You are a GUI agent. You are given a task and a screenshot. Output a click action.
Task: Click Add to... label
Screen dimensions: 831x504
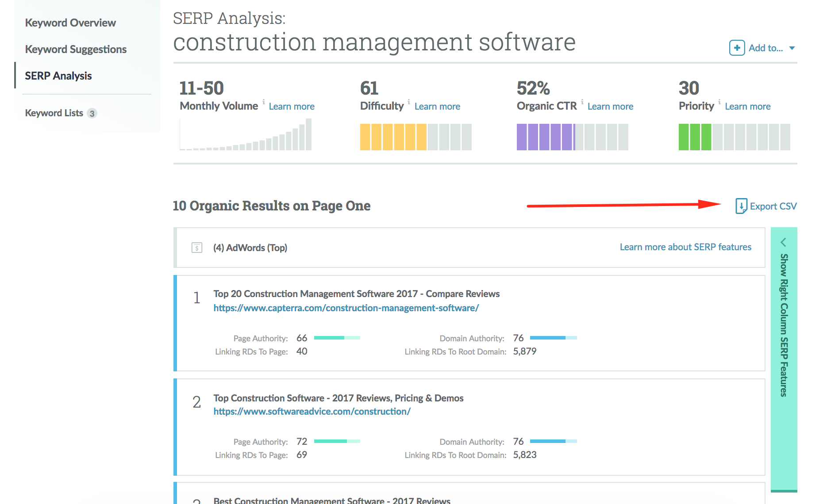[766, 48]
